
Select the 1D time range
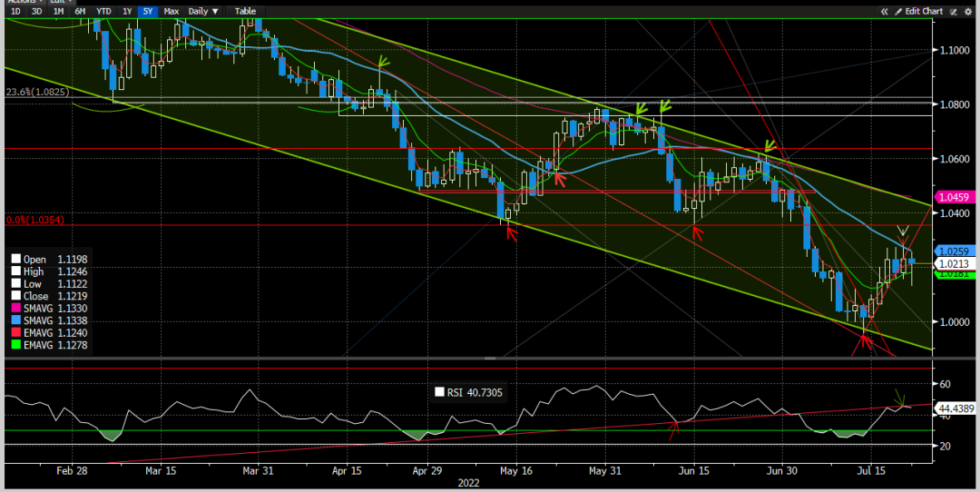[x=15, y=11]
